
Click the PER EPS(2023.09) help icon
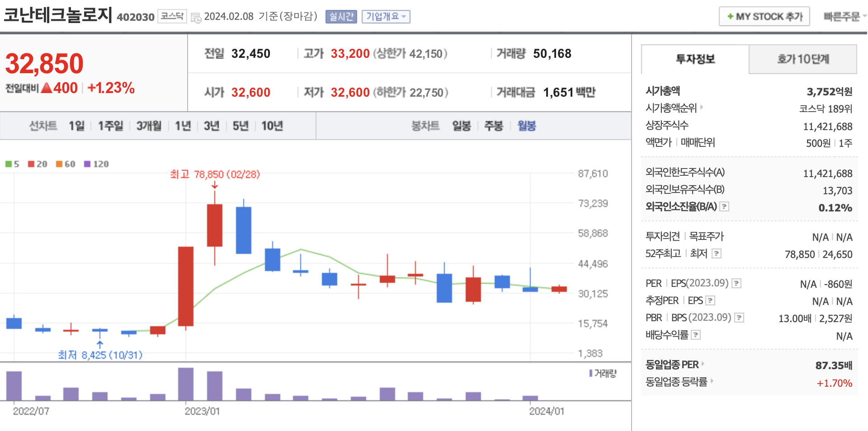tap(736, 283)
